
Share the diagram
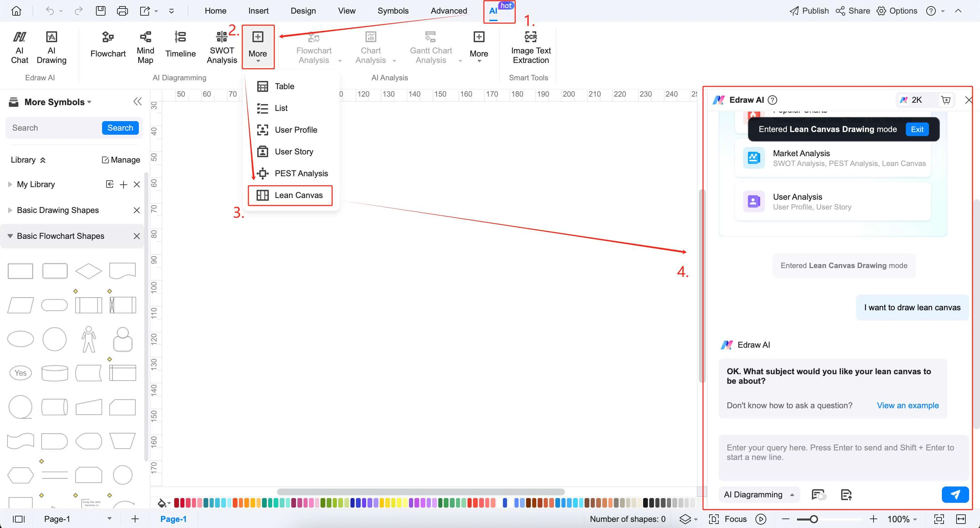pos(852,11)
